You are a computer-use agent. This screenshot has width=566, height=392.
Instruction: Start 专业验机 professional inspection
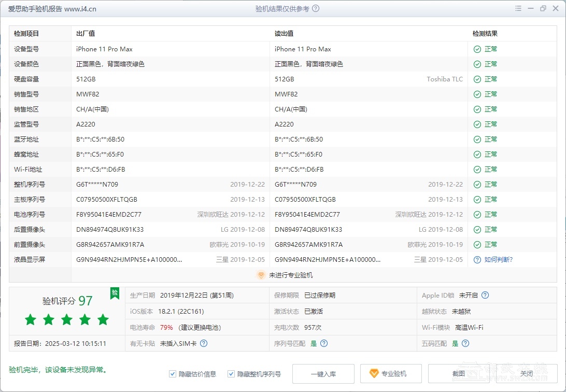click(x=391, y=374)
